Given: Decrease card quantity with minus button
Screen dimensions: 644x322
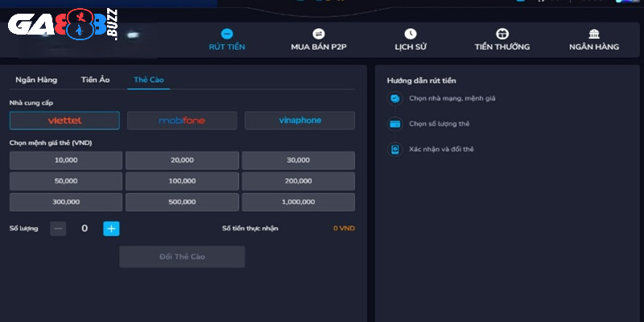Looking at the screenshot, I should click(58, 229).
